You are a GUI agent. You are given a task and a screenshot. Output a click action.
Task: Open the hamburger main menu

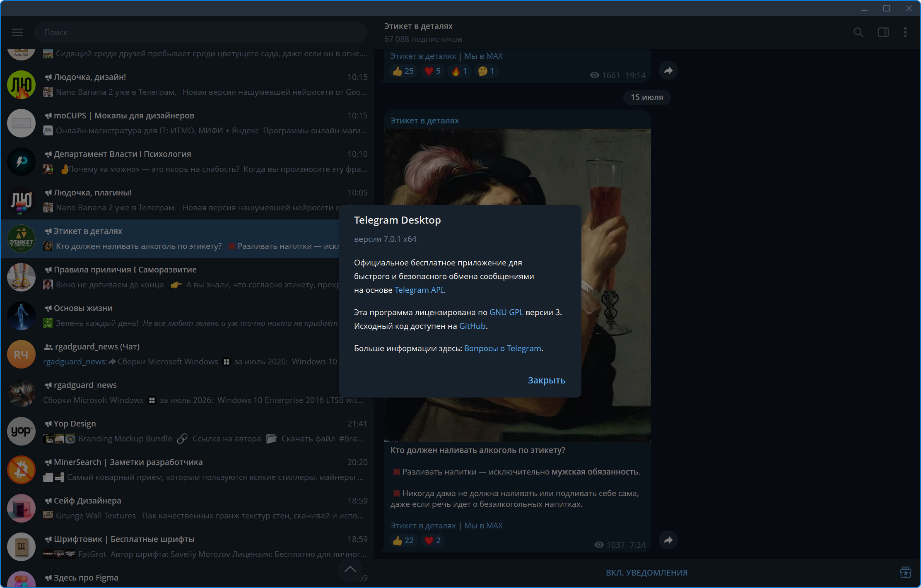click(17, 32)
